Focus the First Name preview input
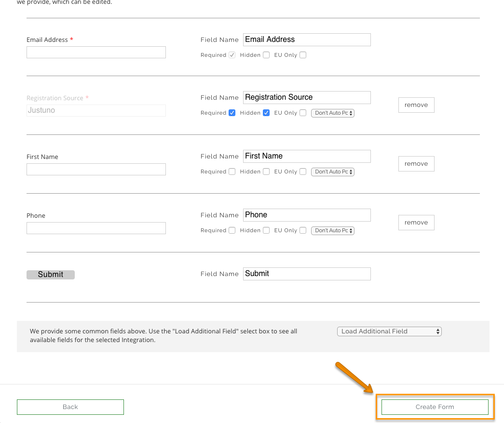This screenshot has height=423, width=504. coord(96,169)
